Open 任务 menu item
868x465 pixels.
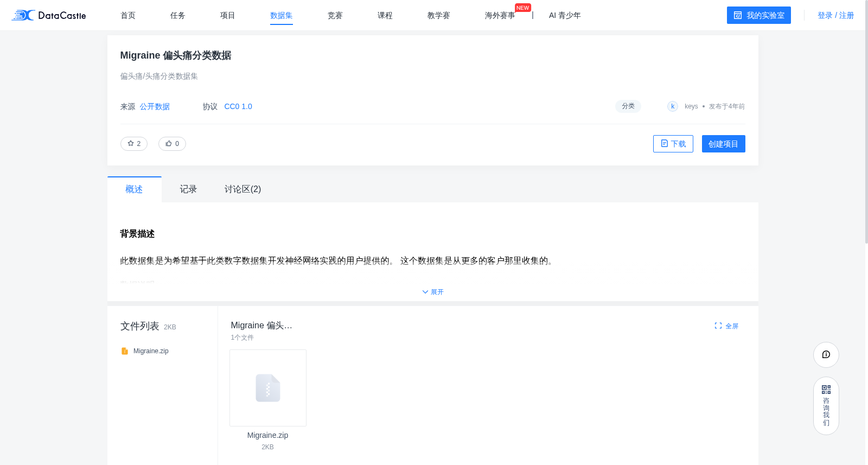pos(178,15)
